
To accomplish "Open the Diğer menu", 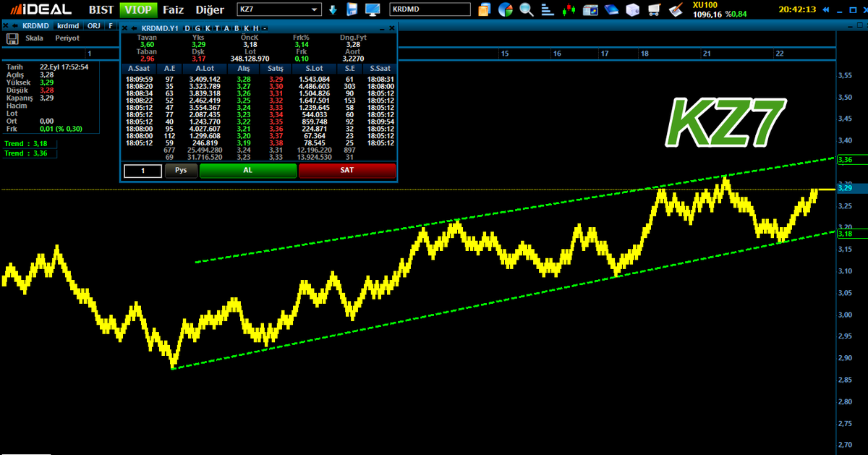I will [x=210, y=10].
